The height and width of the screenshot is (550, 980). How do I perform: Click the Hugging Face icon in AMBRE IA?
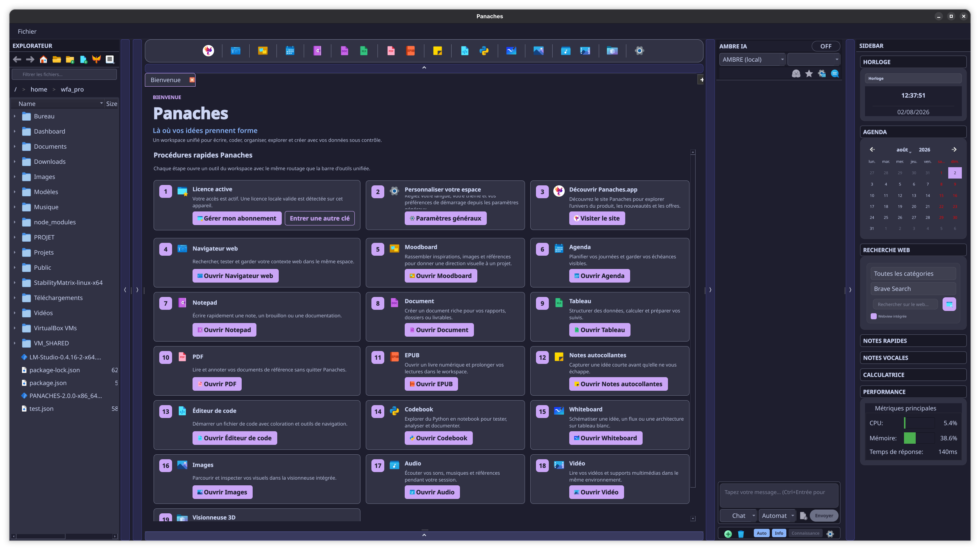pyautogui.click(x=796, y=73)
